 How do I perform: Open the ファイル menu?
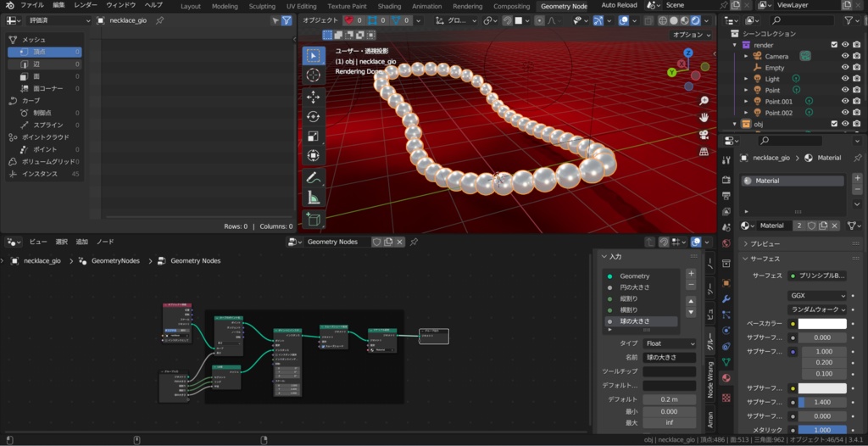[32, 5]
